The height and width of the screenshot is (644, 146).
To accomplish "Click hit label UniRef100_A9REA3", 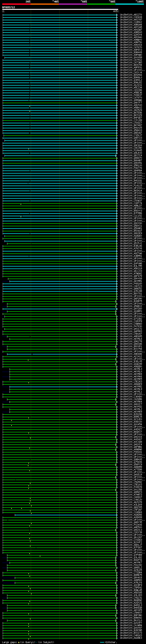I will (131, 32).
